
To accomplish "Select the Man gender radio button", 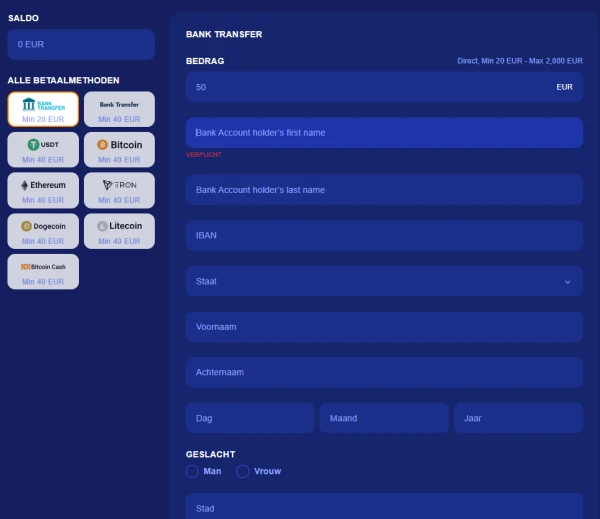I will [193, 471].
